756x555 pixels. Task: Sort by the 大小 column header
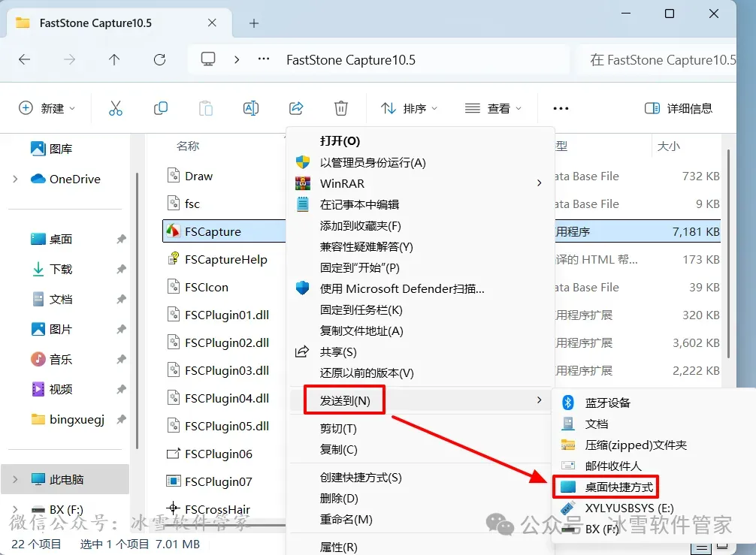pos(669,146)
